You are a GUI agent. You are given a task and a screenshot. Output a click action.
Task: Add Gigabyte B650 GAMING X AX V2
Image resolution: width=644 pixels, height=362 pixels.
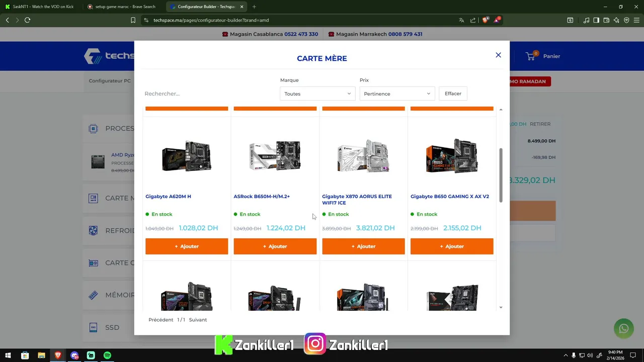[452, 246]
